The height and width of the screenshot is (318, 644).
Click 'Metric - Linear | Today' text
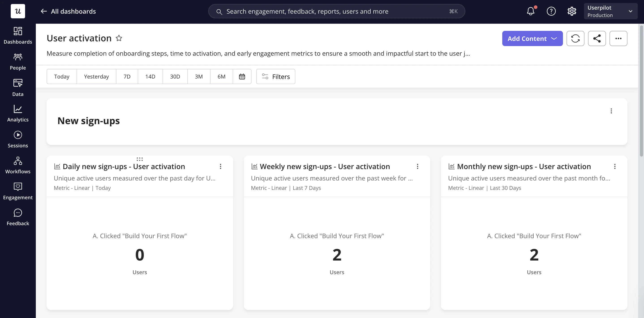pos(82,188)
